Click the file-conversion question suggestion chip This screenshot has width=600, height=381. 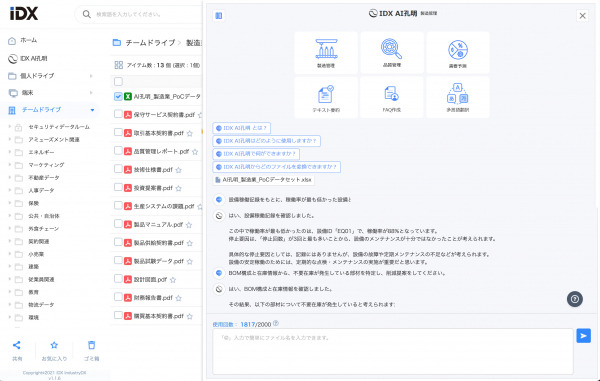coord(277,167)
